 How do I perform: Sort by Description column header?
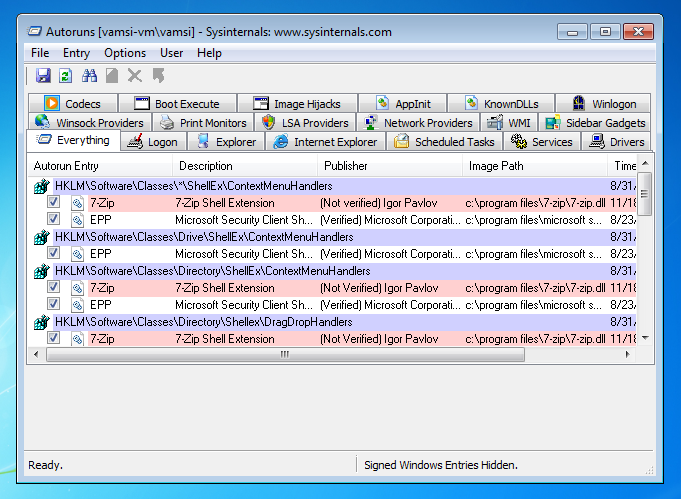pos(245,166)
